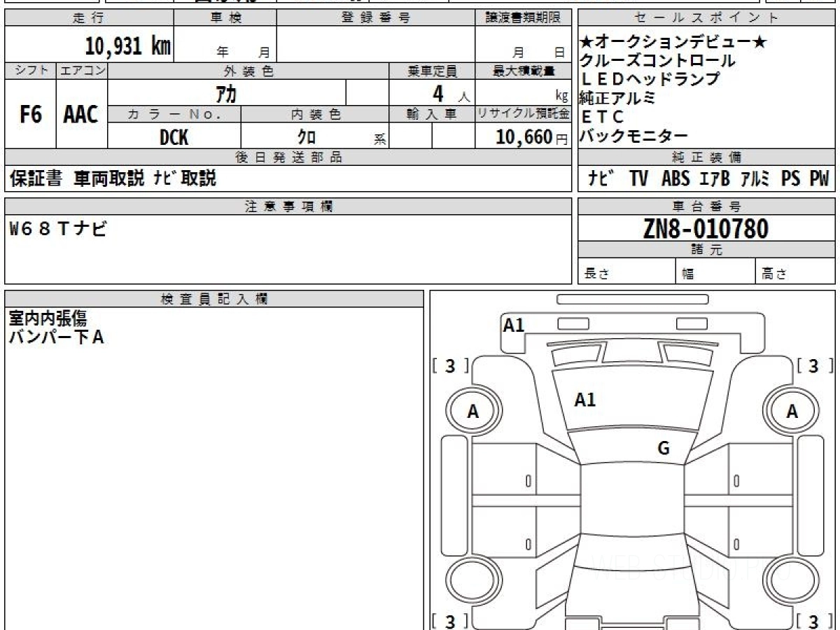The image size is (840, 630).
Task: Click the カラーNo. header
Action: point(174,115)
